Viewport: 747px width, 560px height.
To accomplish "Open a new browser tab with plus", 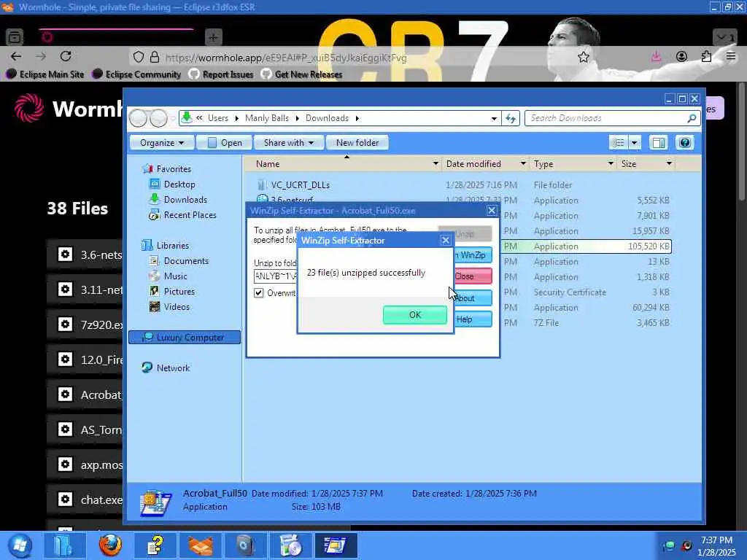I will [214, 36].
